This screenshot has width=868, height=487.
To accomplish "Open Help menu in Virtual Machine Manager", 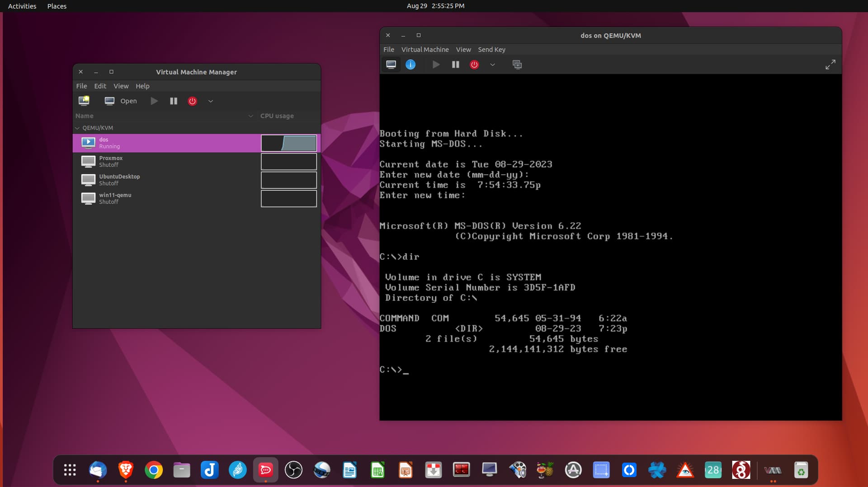I will click(x=142, y=86).
